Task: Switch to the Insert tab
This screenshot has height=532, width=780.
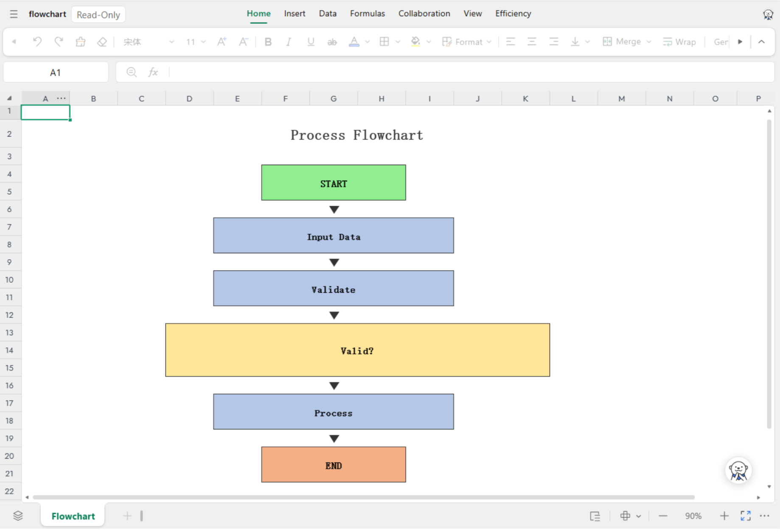Action: pyautogui.click(x=295, y=14)
